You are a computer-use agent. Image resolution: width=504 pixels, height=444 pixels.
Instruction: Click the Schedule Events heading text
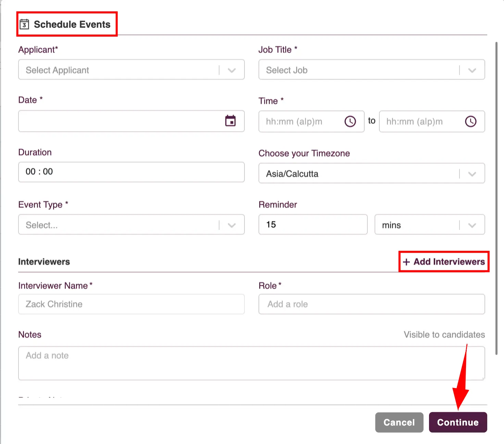click(72, 24)
